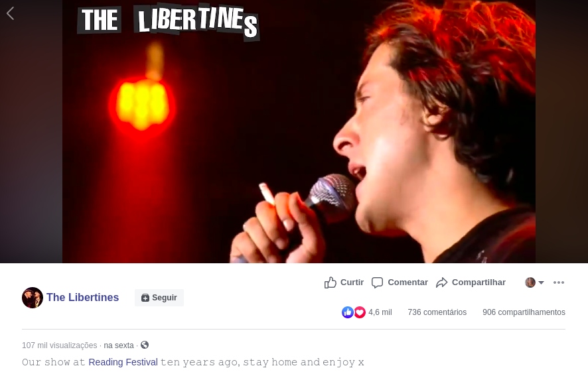
Task: Open comments via Comentar speech bubble icon
Action: 377,282
